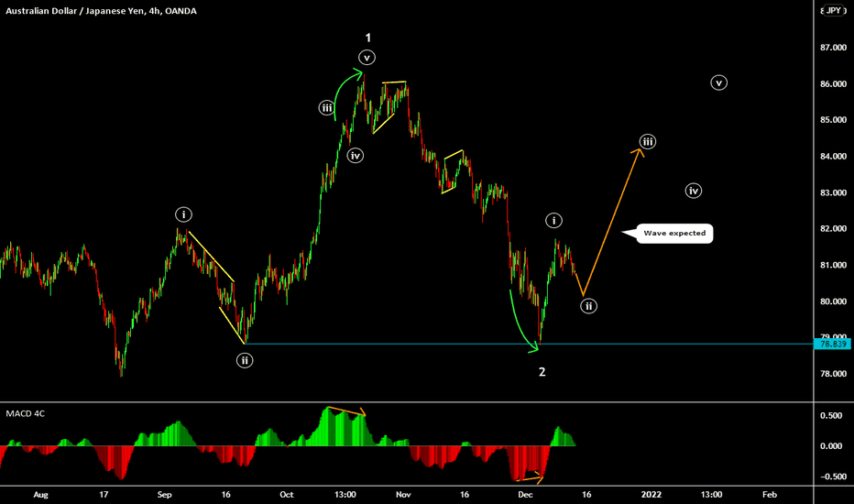The width and height of the screenshot is (854, 504).
Task: Click the Nov date label on time axis
Action: click(x=403, y=495)
